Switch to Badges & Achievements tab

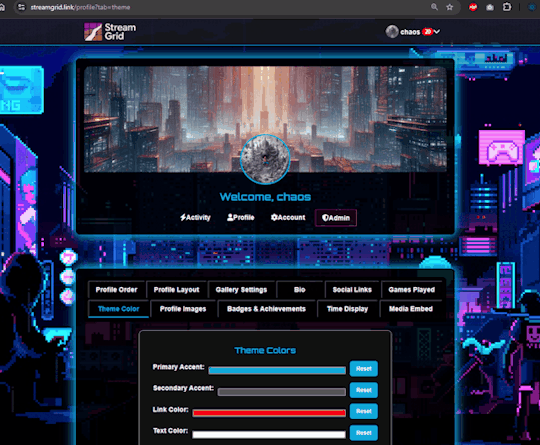(266, 309)
